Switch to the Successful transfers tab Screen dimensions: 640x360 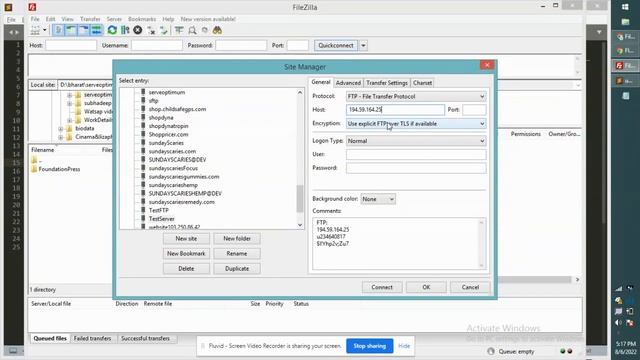coord(145,338)
